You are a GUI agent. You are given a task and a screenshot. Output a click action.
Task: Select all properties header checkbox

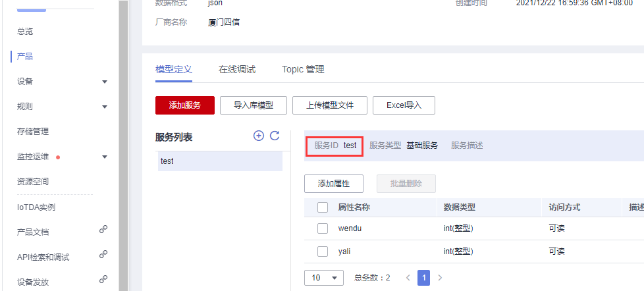(323, 207)
